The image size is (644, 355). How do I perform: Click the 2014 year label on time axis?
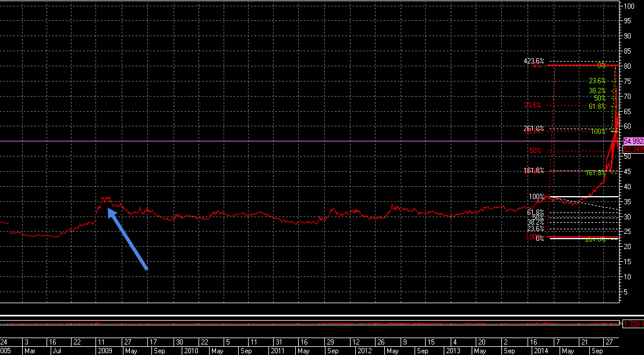pos(539,352)
